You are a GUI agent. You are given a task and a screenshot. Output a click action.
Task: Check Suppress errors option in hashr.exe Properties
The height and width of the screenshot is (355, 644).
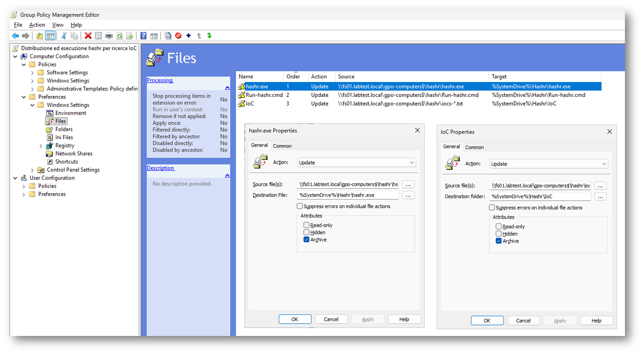tap(300, 206)
